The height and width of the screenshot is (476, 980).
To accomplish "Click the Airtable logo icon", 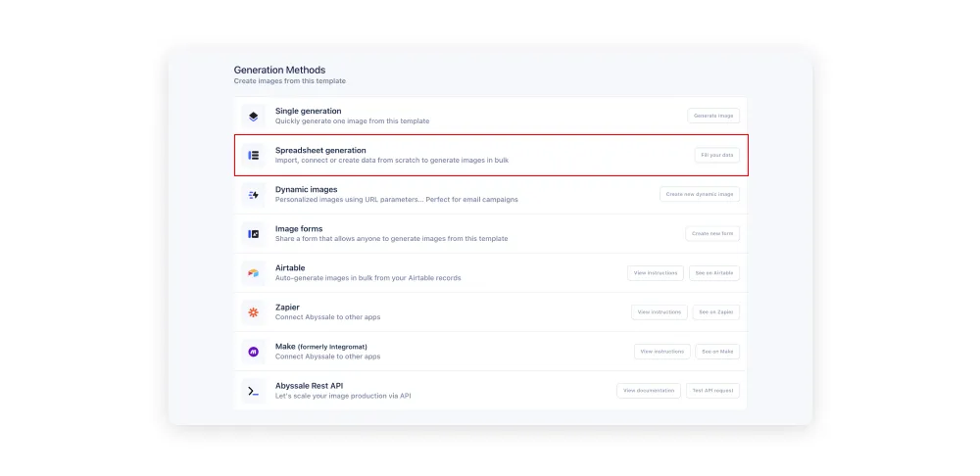I will click(253, 273).
